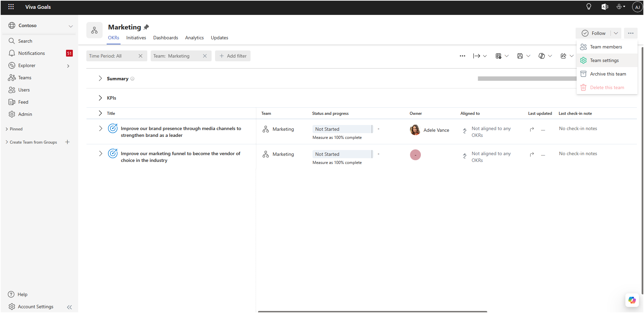Screen dimensions: 644x313
Task: Click the Summary gray progress bar
Action: click(527, 79)
